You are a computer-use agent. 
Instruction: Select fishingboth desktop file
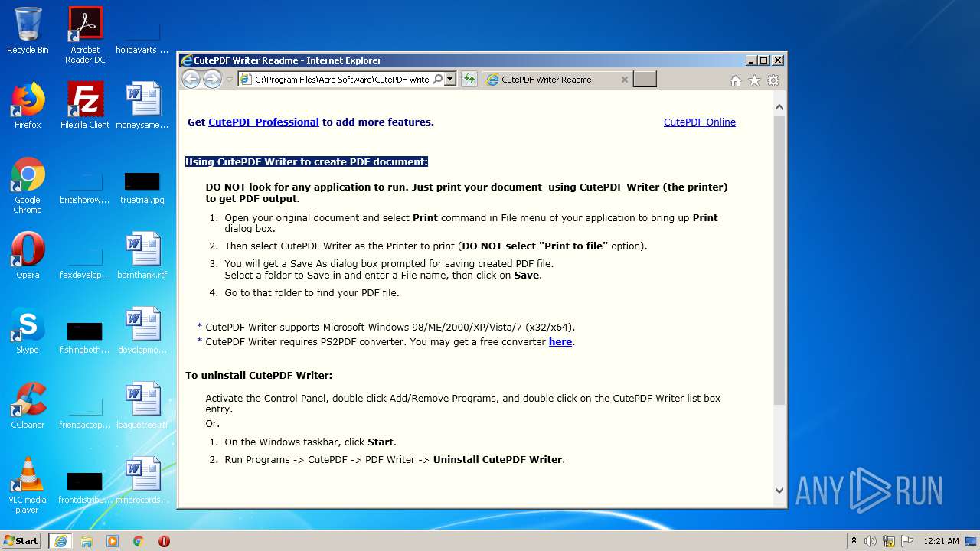coord(85,337)
